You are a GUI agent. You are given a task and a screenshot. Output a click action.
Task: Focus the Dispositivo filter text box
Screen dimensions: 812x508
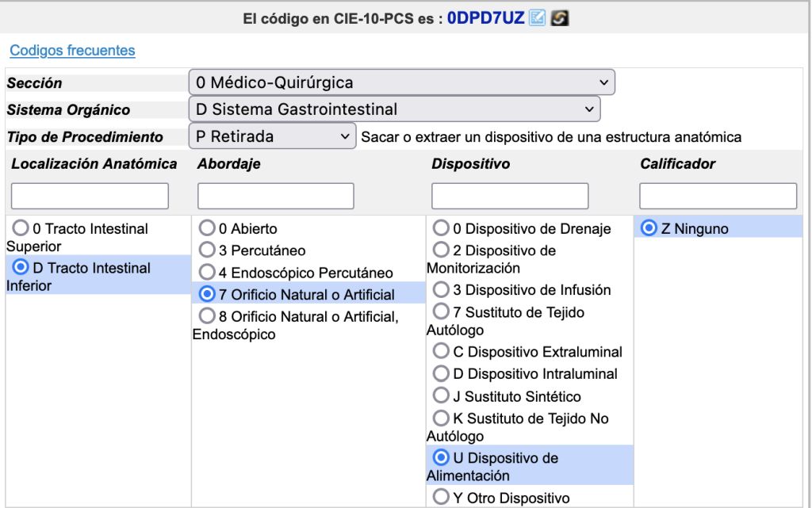[x=509, y=196]
